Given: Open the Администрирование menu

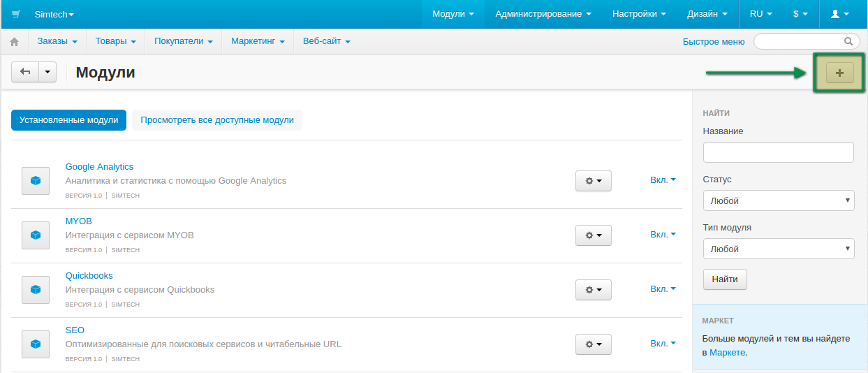Looking at the screenshot, I should pos(543,14).
